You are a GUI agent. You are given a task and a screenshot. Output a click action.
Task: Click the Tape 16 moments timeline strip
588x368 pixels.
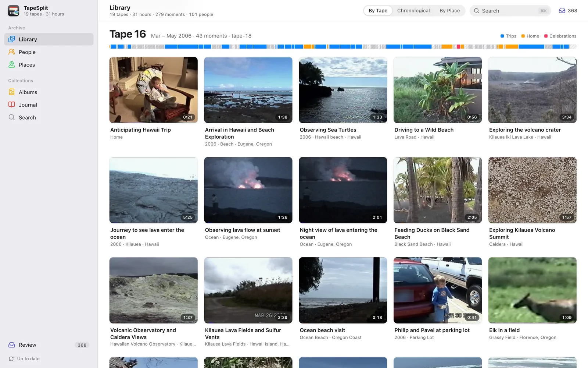pyautogui.click(x=343, y=47)
